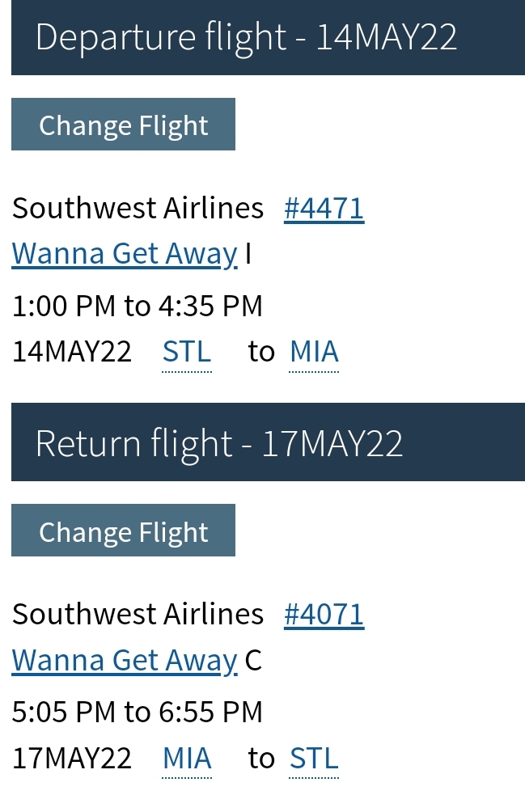Open STL destination airport link on return flight
Viewport: 525px width, 812px height.
[314, 758]
